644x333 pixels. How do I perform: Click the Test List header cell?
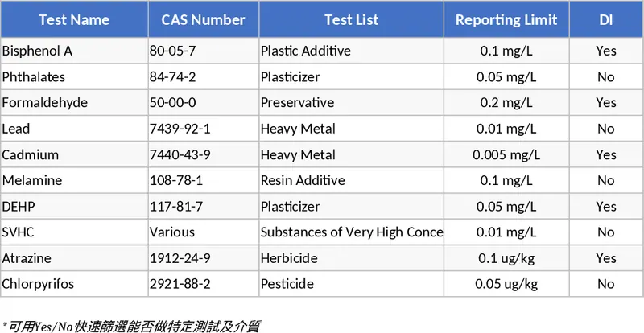point(351,20)
